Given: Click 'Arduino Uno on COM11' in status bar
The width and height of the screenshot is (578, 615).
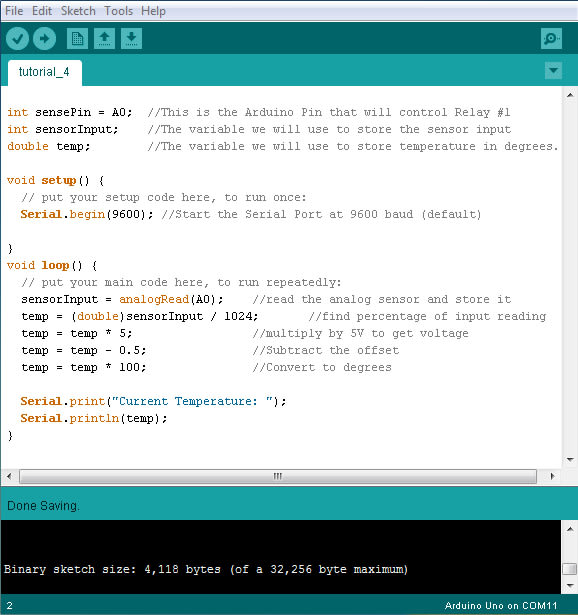Looking at the screenshot, I should [501, 606].
